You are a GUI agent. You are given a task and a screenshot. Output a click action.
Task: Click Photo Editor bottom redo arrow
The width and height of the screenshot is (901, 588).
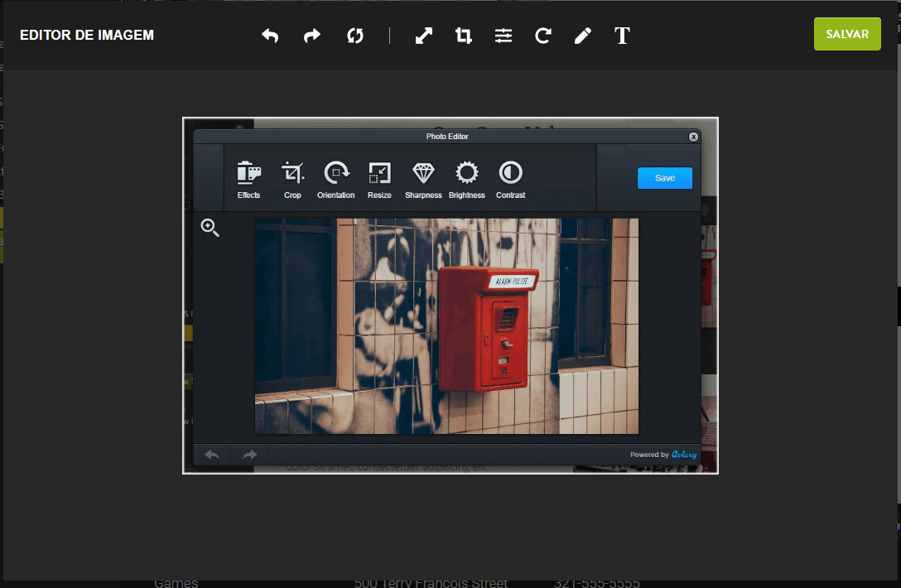[x=250, y=455]
